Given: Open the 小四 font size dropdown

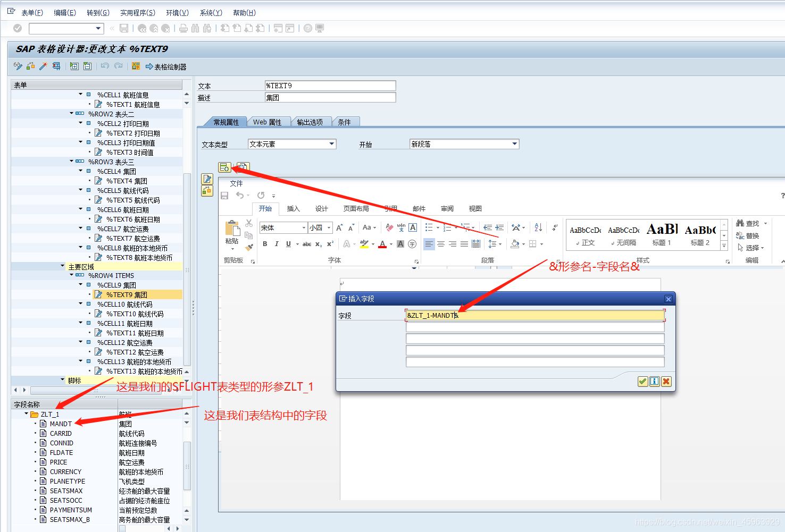Looking at the screenshot, I should pyautogui.click(x=329, y=227).
